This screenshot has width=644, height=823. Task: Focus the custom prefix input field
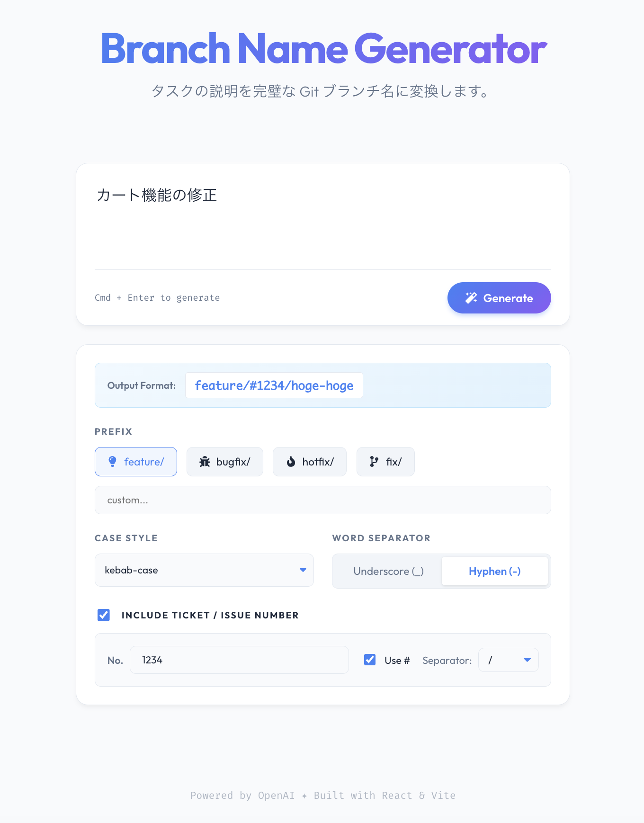point(323,500)
